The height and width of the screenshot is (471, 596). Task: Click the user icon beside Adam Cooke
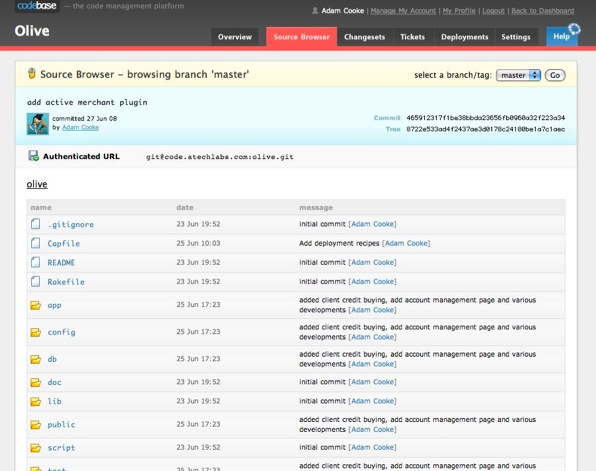click(315, 11)
